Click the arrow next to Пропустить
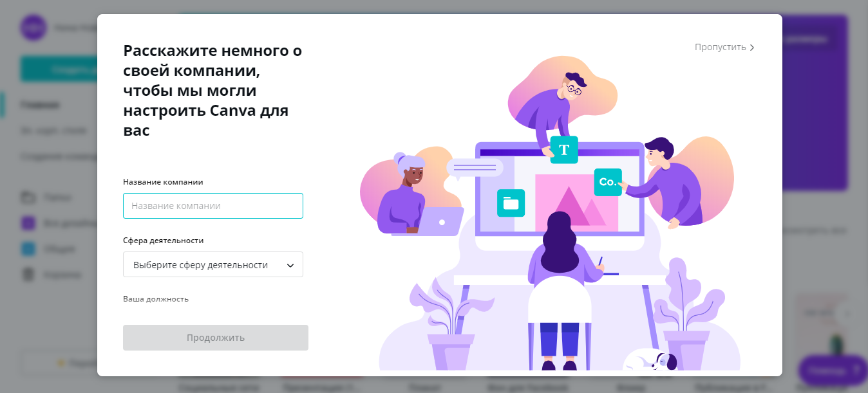The image size is (868, 393). pyautogui.click(x=752, y=48)
